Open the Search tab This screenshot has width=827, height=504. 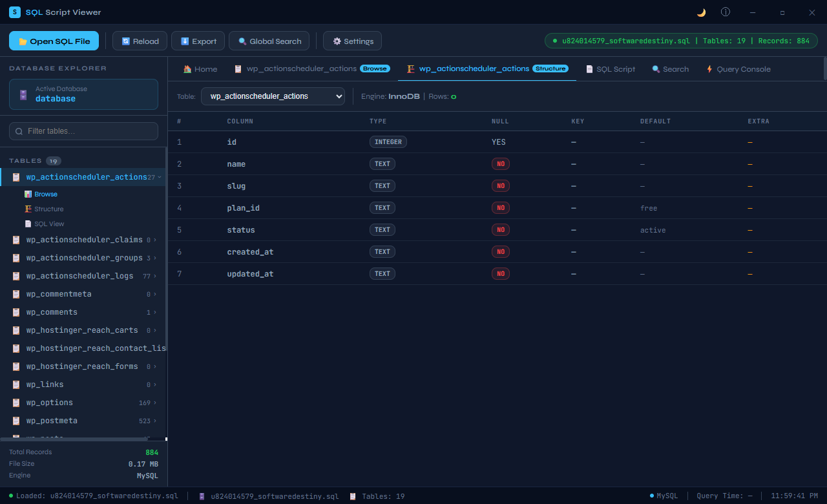point(671,69)
